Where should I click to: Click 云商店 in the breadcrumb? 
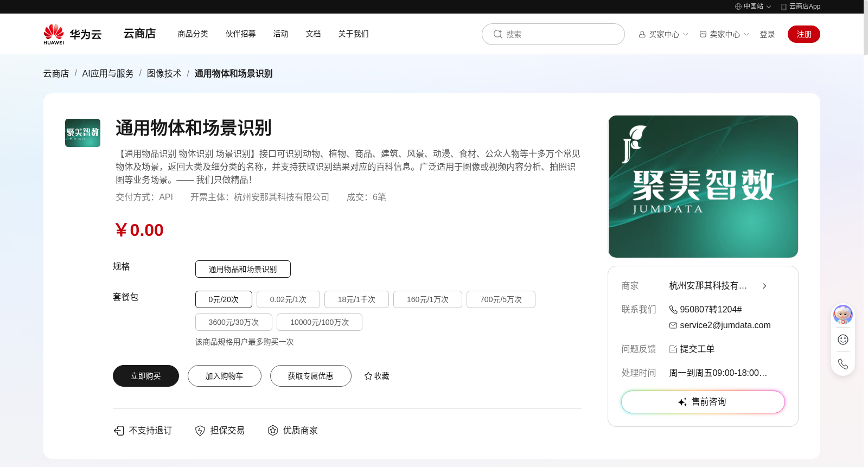click(56, 73)
